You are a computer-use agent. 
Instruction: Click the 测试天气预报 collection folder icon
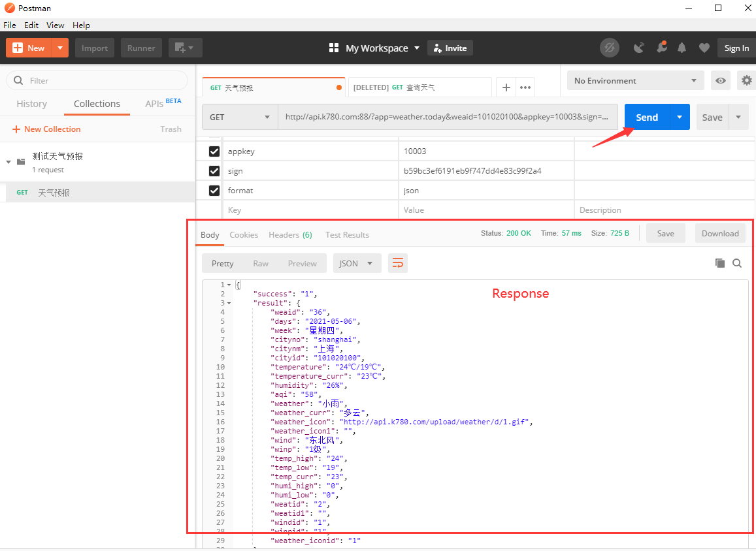click(21, 162)
